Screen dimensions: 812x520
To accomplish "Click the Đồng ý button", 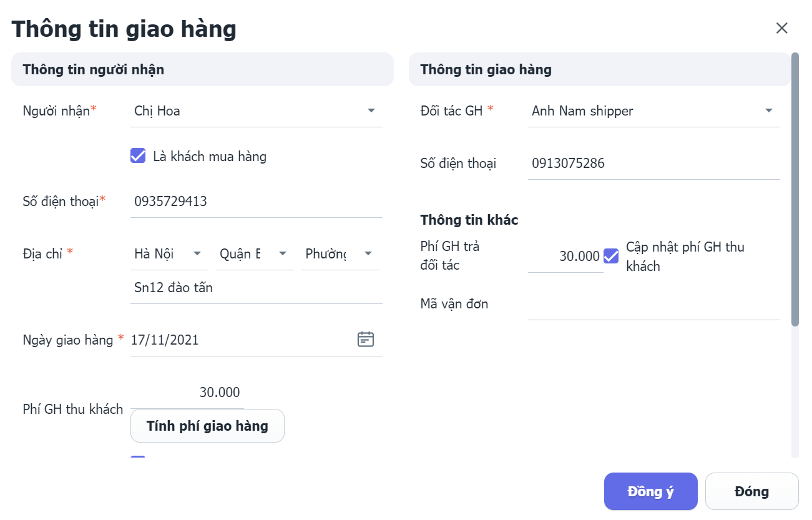I will pyautogui.click(x=650, y=491).
